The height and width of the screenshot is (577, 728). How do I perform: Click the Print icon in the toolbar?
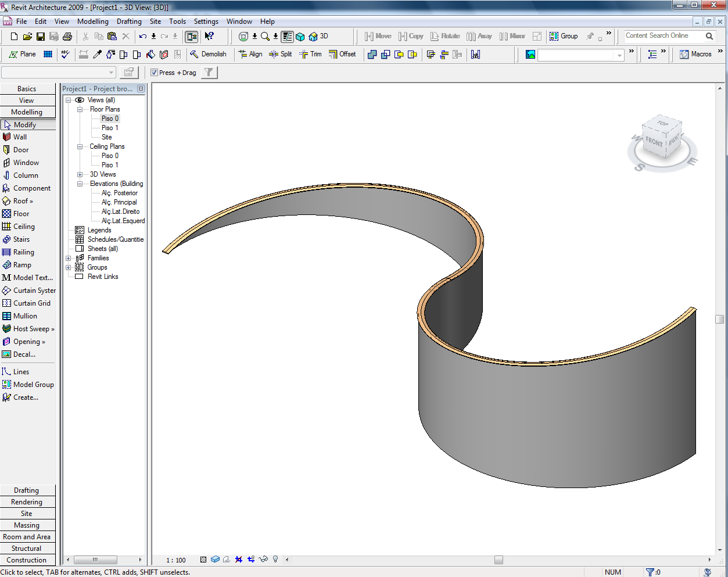(67, 36)
